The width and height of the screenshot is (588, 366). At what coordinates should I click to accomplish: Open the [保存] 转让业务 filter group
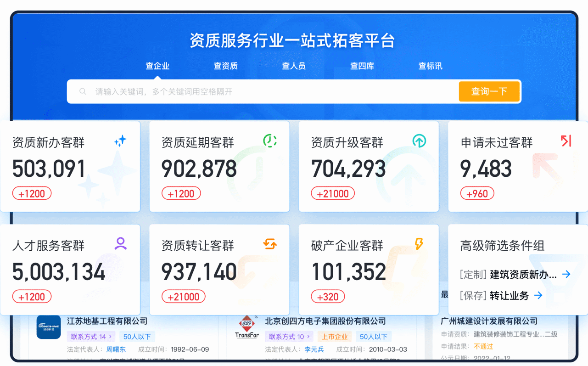[538, 295]
